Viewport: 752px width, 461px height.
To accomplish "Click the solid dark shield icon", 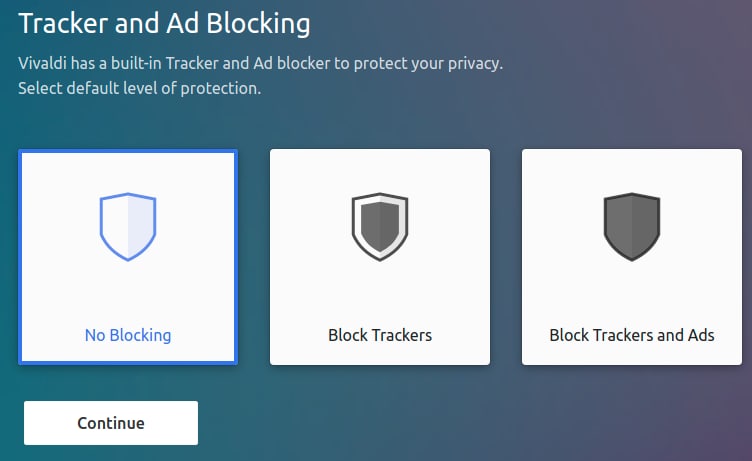I will [x=632, y=226].
